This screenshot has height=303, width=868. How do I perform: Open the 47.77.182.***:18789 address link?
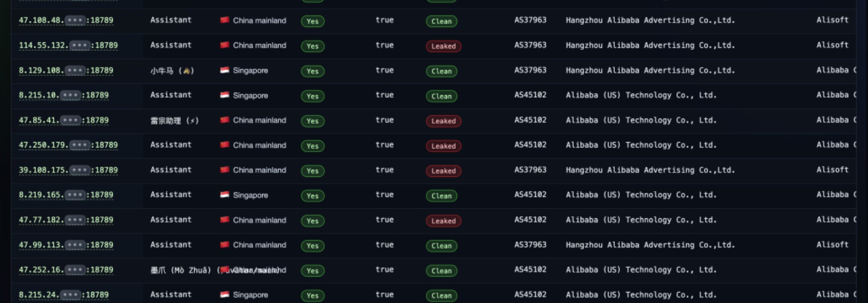66,220
